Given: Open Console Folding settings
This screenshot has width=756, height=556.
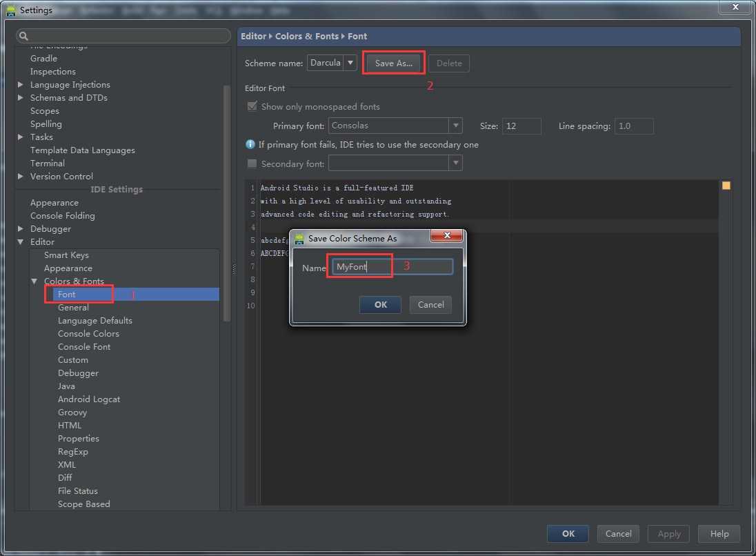Looking at the screenshot, I should (62, 215).
